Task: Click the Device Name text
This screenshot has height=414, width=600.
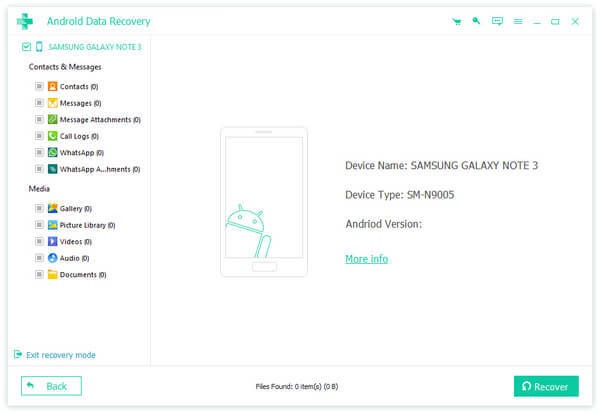Action: (442, 166)
